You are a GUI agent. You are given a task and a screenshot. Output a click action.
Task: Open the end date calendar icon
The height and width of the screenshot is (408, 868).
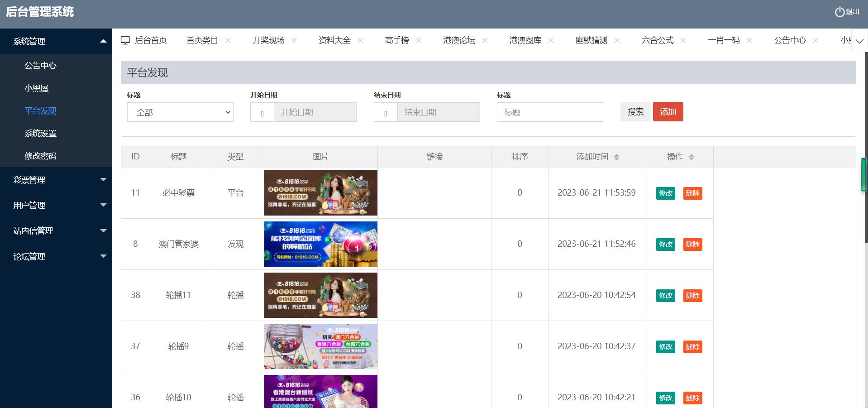coord(386,112)
